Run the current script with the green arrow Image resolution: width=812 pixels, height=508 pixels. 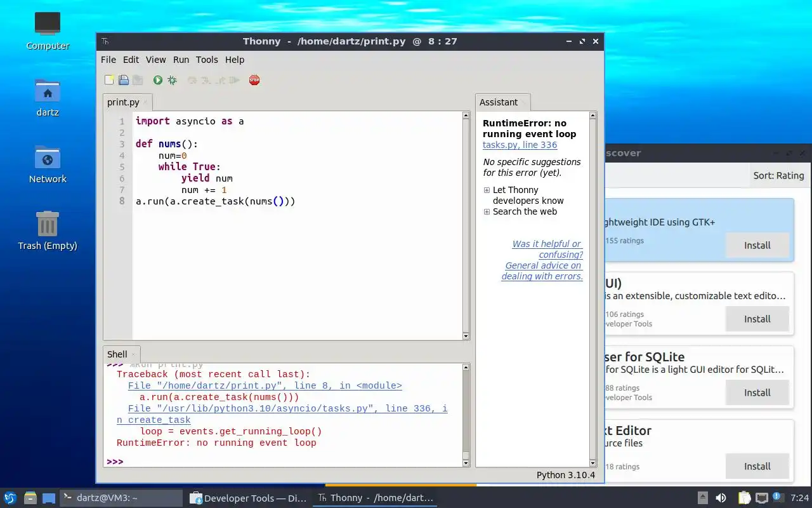[158, 80]
